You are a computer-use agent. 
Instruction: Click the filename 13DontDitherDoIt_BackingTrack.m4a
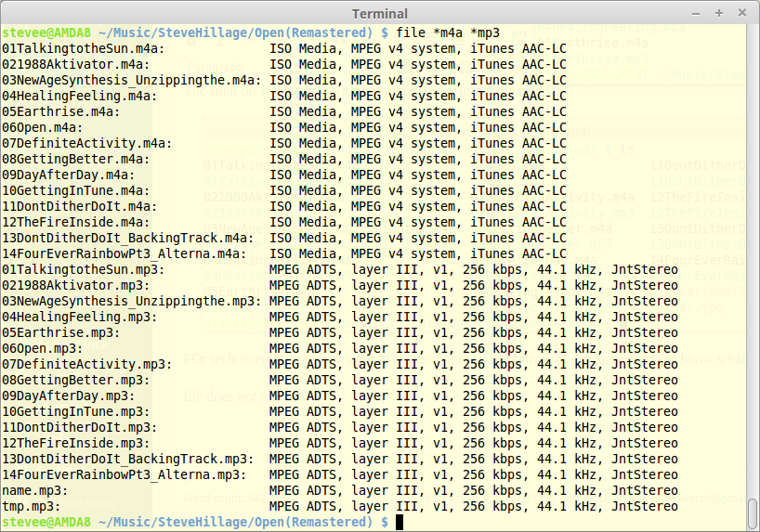click(125, 238)
